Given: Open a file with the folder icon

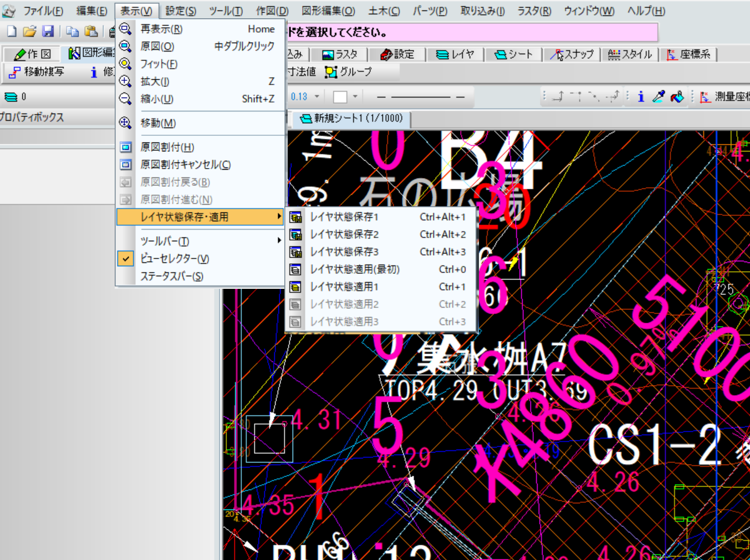Looking at the screenshot, I should (x=29, y=32).
